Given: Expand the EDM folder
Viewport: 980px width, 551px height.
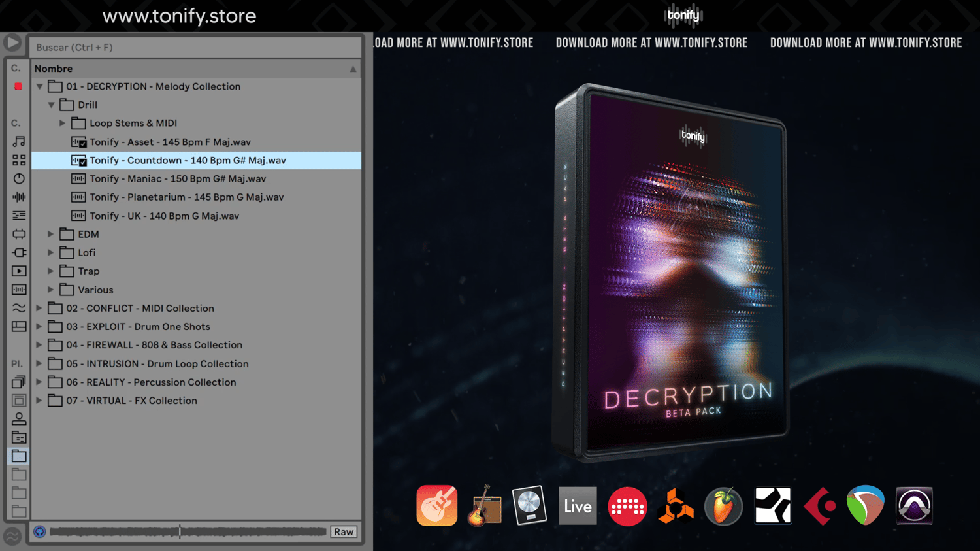Looking at the screenshot, I should point(51,234).
